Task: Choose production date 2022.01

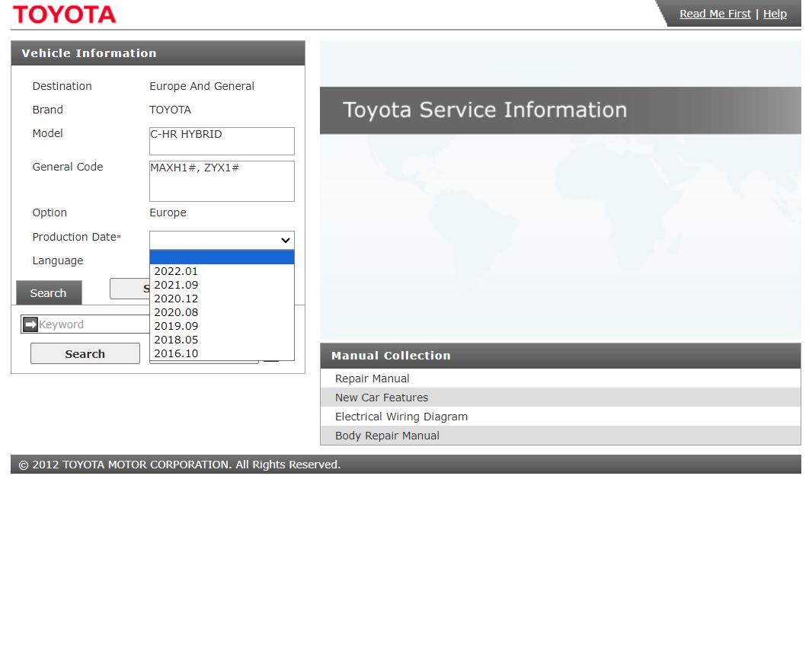Action: (x=222, y=271)
